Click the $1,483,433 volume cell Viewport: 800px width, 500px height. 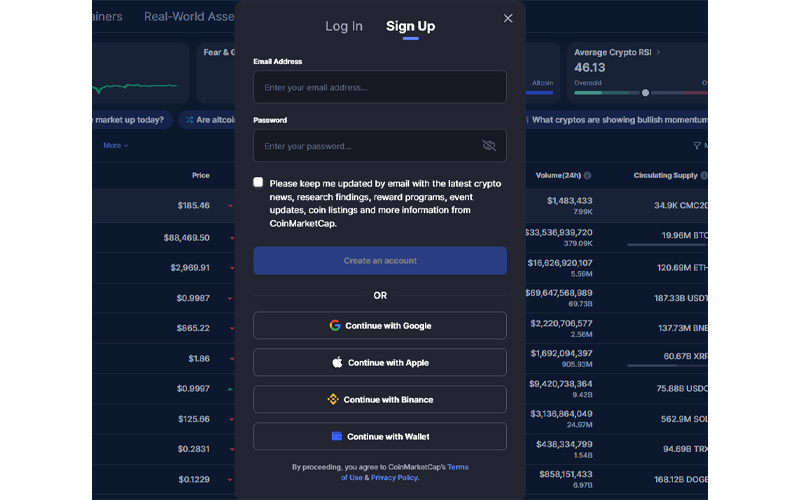pyautogui.click(x=569, y=201)
